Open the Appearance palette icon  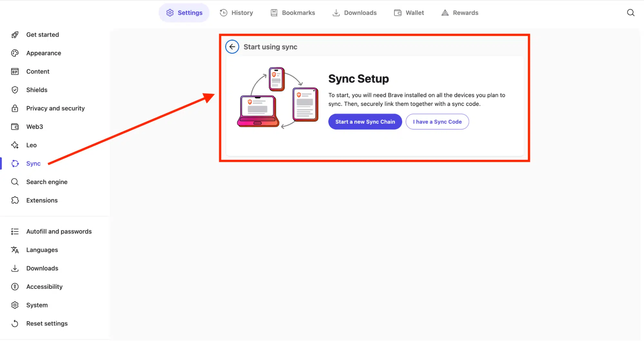click(x=15, y=53)
